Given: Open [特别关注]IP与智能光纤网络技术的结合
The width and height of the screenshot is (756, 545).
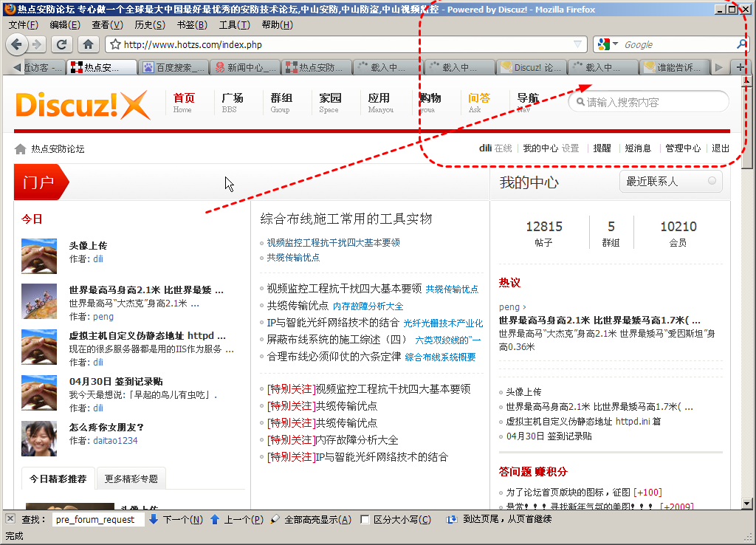Looking at the screenshot, I should (x=358, y=456).
